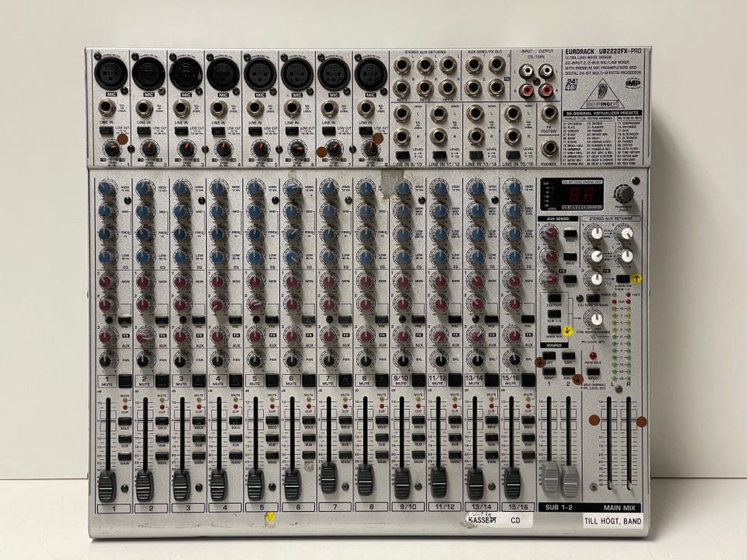Click the Behringer ear triangle logo

[601, 96]
